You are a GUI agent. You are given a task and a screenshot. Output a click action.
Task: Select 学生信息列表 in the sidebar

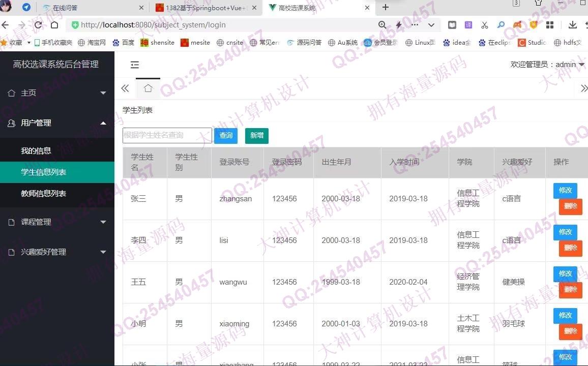click(57, 172)
